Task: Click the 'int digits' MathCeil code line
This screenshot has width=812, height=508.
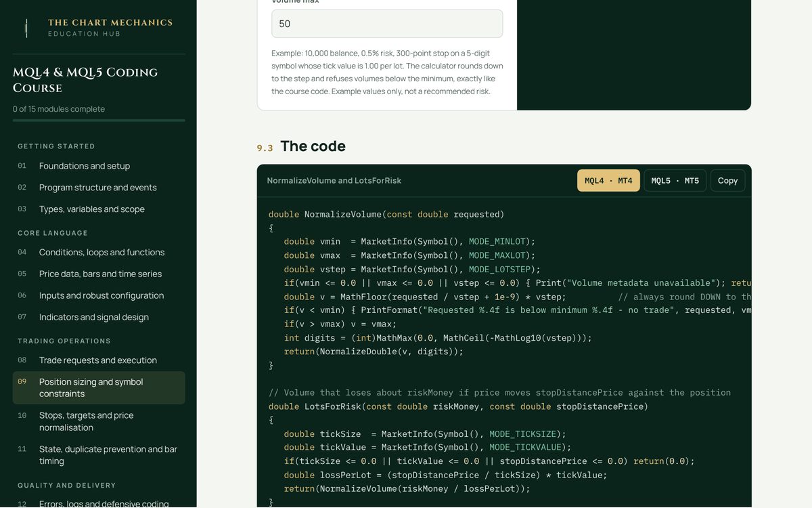Action: [x=438, y=338]
